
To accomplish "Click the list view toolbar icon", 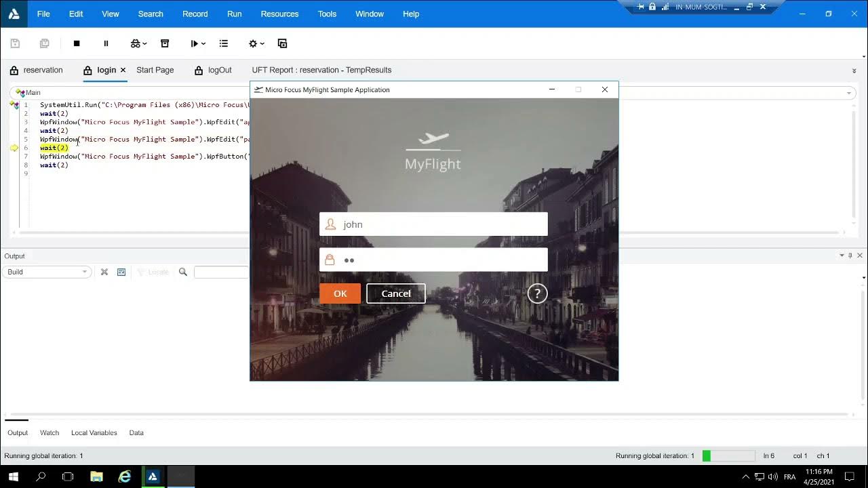I will coord(224,43).
